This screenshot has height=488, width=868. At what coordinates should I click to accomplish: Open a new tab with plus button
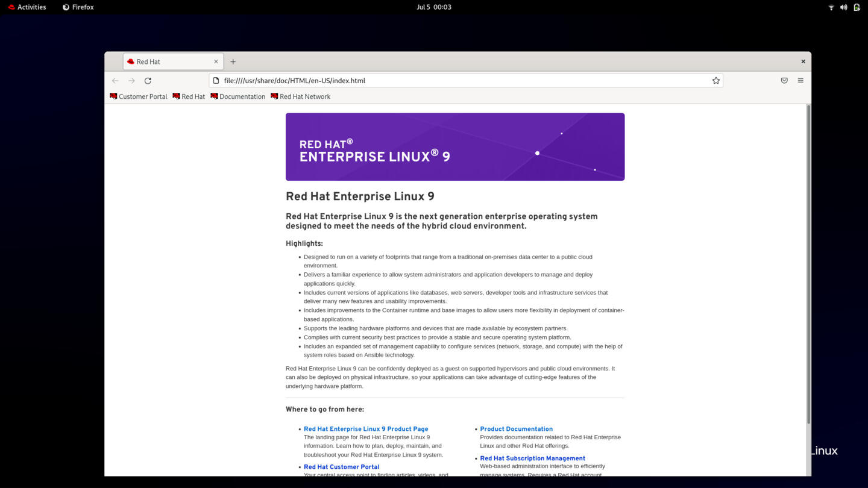click(233, 61)
